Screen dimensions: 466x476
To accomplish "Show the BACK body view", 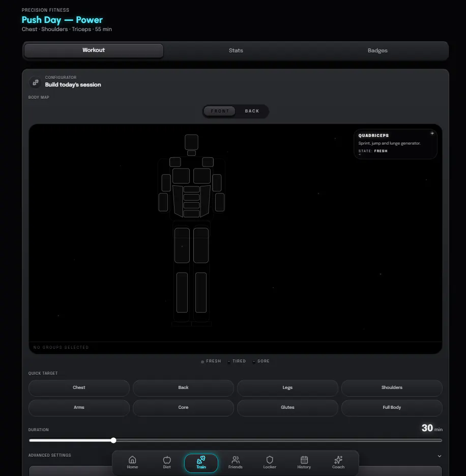I will [252, 111].
